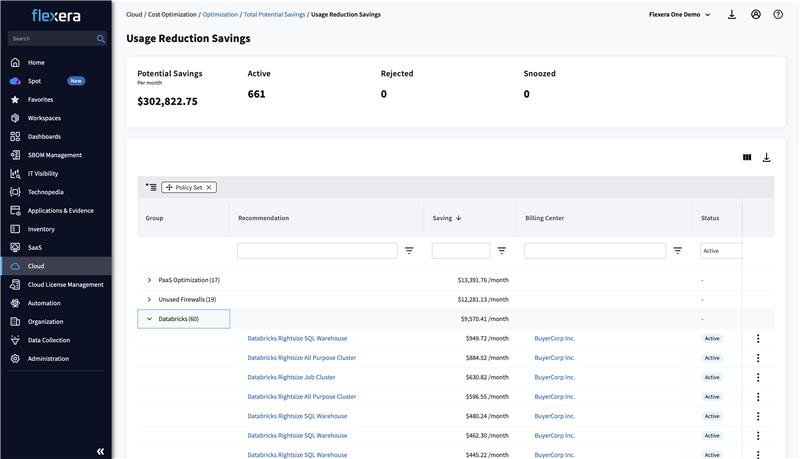Open BuyerCorp Inc. link in $949.72 row
The image size is (800, 459).
555,338
